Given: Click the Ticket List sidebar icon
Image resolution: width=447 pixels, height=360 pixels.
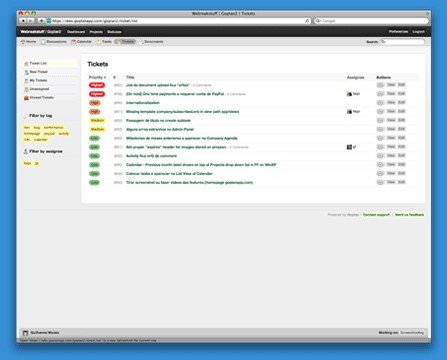Looking at the screenshot, I should click(x=26, y=63).
